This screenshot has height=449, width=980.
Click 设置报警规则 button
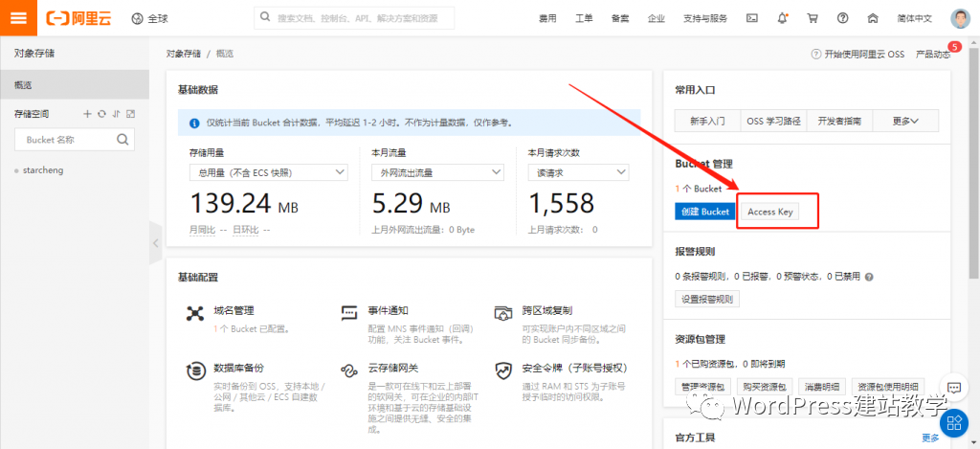707,299
